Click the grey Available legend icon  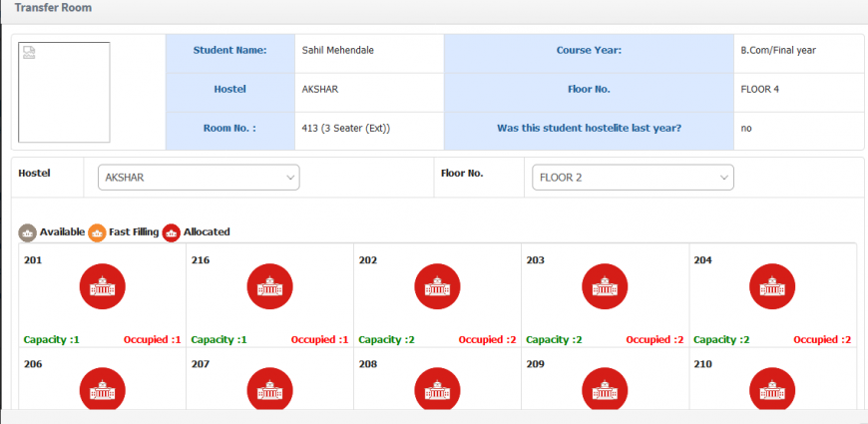pos(28,233)
